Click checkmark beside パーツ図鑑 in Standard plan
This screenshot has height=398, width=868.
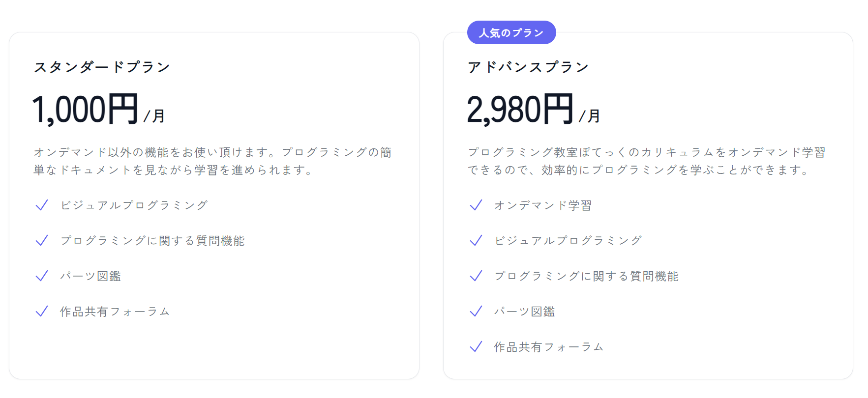pos(42,276)
